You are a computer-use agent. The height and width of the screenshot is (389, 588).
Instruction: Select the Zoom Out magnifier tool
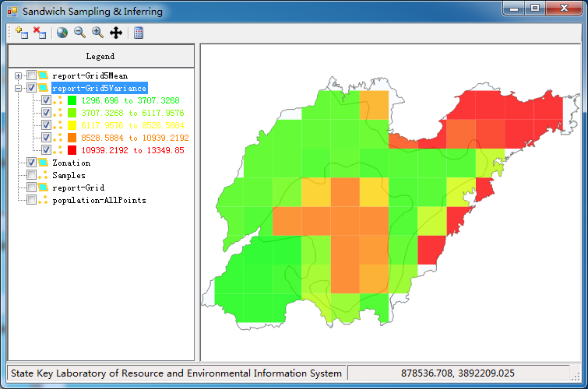(79, 33)
